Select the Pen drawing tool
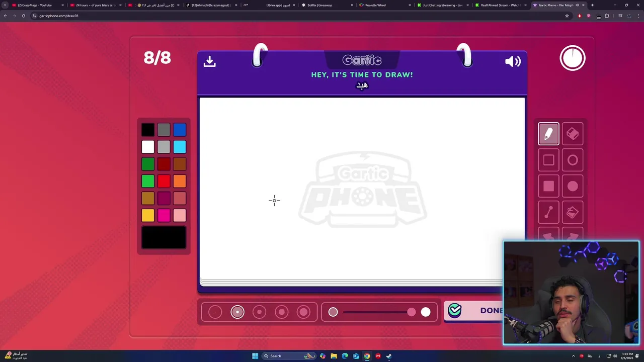Image resolution: width=644 pixels, height=362 pixels. pyautogui.click(x=548, y=134)
